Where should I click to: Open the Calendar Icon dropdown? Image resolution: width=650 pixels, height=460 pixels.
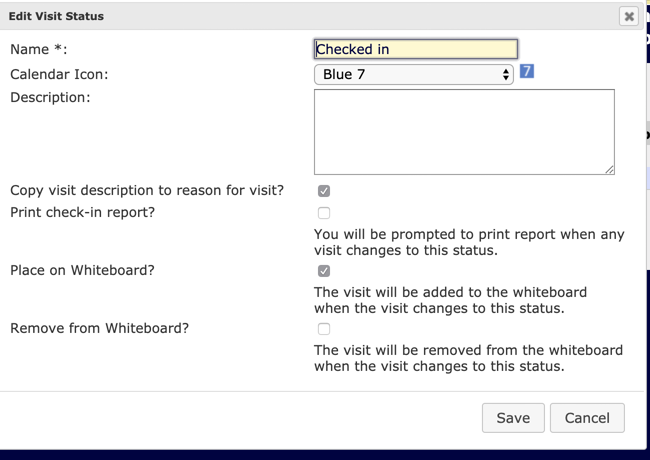(x=413, y=74)
